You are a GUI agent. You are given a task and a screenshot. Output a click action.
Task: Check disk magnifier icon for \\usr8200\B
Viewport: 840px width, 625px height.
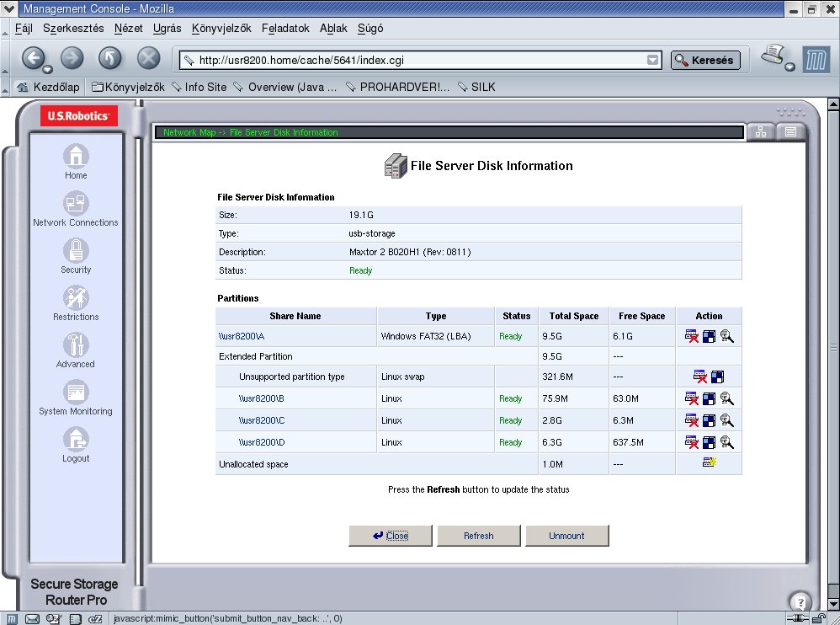[726, 398]
